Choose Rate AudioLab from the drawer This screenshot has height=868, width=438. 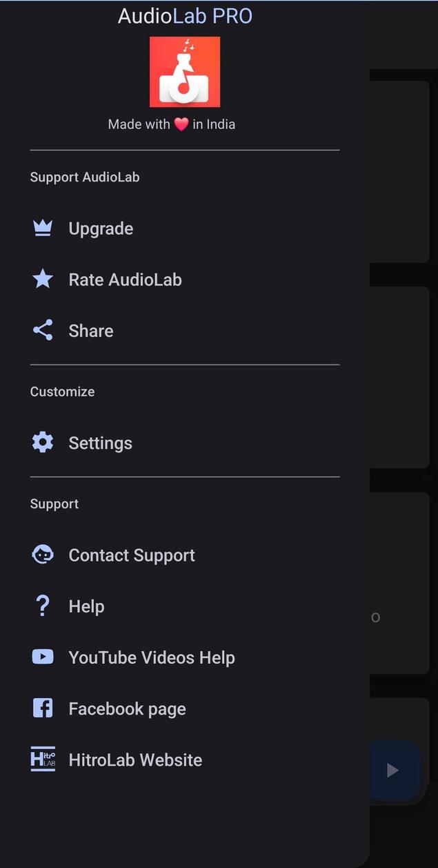point(125,279)
